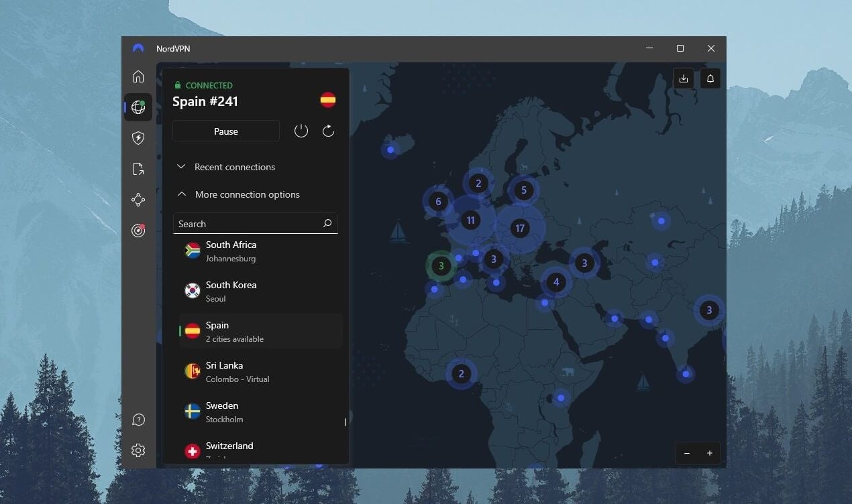Zoom out the map with minus button

(x=687, y=453)
